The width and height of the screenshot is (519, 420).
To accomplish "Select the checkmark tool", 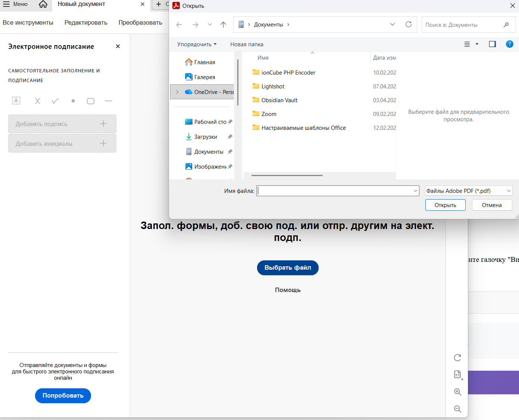I will 55,101.
